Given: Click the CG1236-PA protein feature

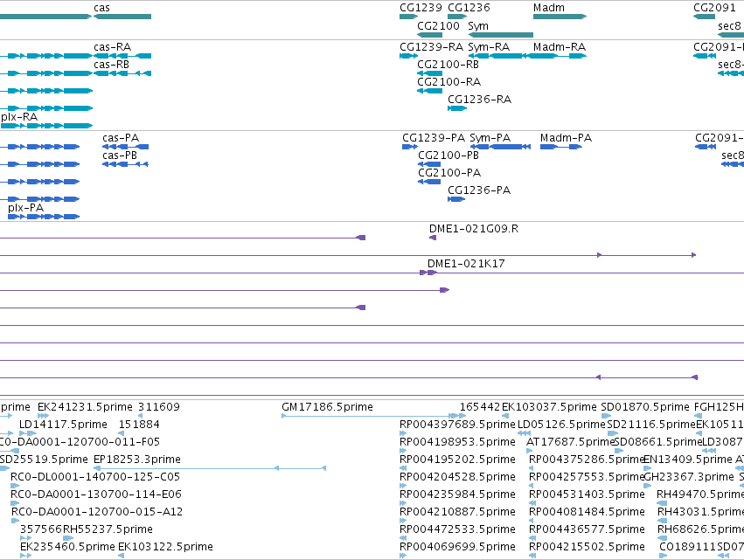Looking at the screenshot, I should point(456,199).
